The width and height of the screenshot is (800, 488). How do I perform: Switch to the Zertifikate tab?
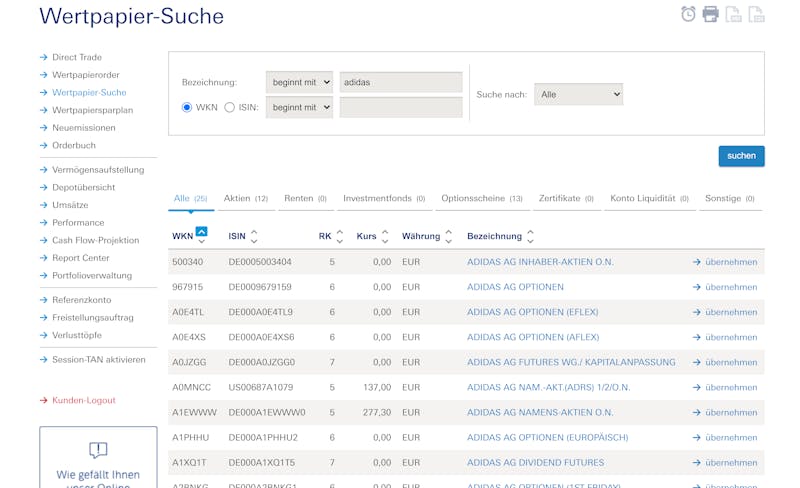tap(566, 198)
